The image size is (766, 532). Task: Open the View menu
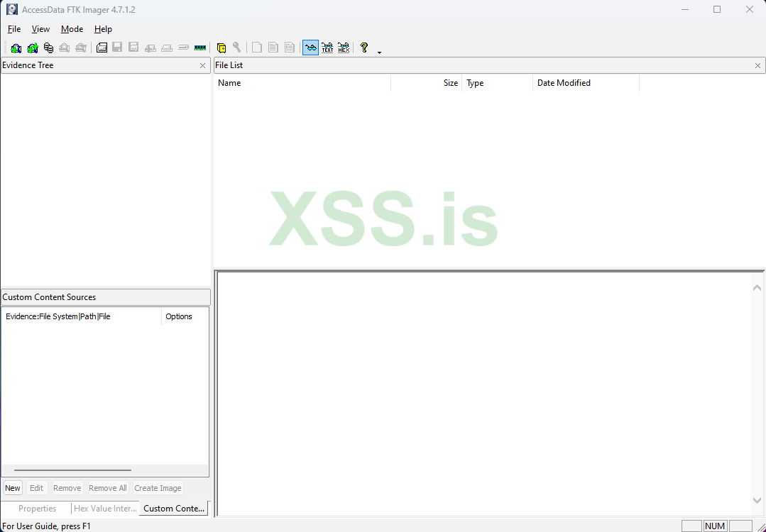(x=40, y=29)
